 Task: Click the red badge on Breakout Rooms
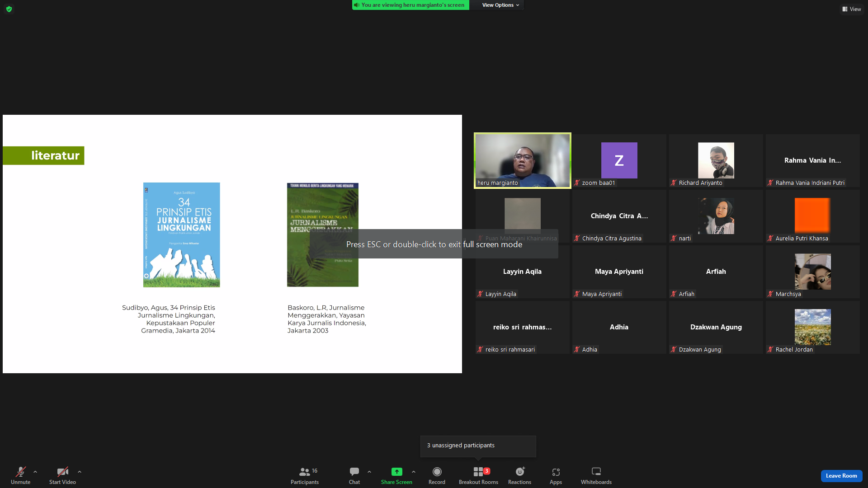tap(486, 471)
